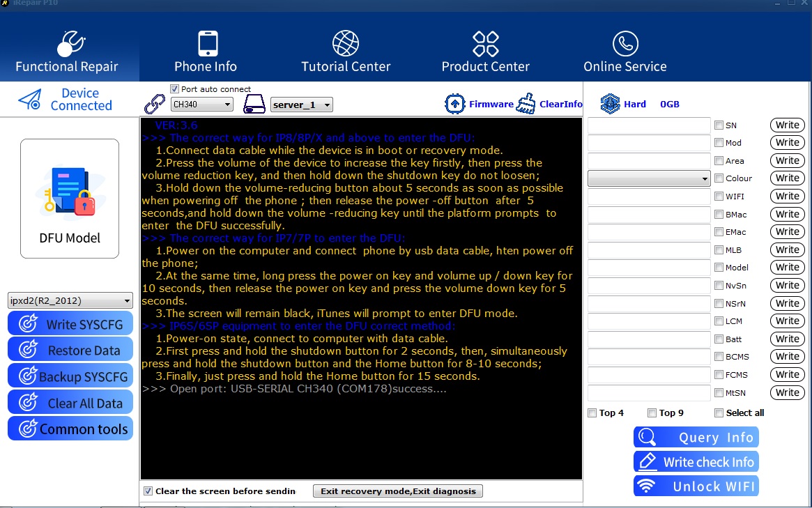
Task: Click the server disk drive icon
Action: 254,105
